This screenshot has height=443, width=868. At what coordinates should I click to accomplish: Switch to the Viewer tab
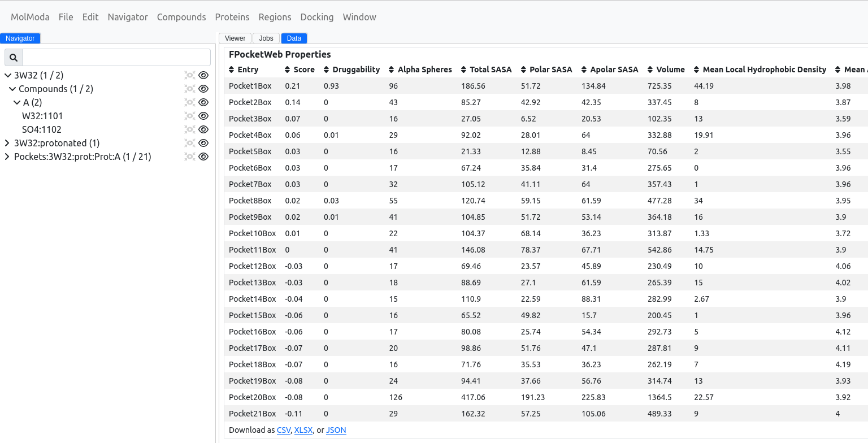[x=235, y=38]
